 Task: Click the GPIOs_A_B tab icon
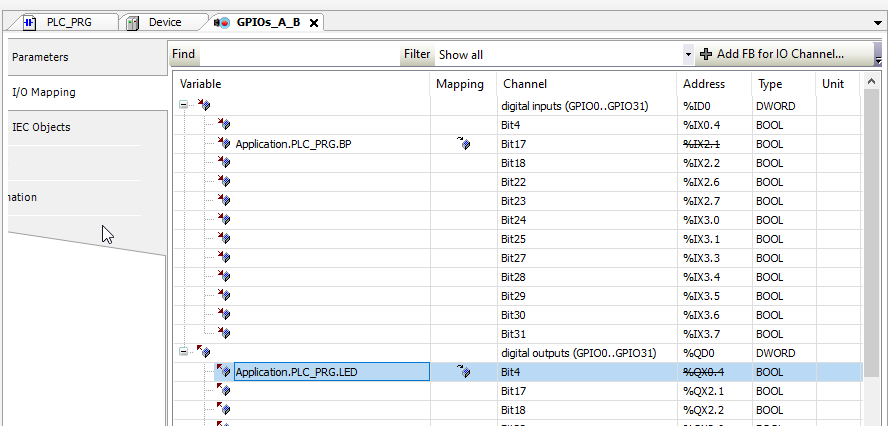click(222, 23)
